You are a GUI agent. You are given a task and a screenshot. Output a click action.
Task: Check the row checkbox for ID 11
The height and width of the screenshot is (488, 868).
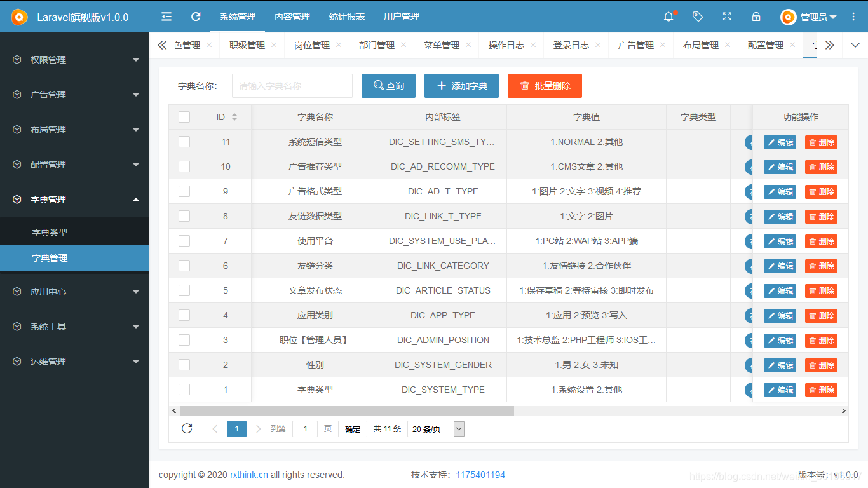point(184,142)
